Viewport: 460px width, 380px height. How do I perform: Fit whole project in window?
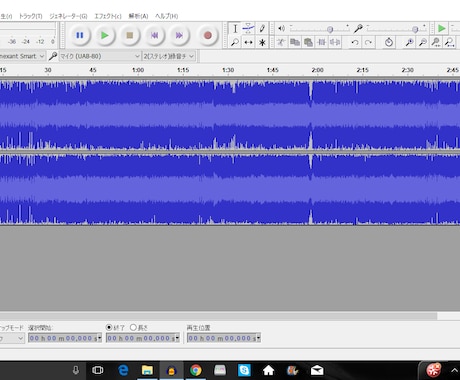coord(449,42)
